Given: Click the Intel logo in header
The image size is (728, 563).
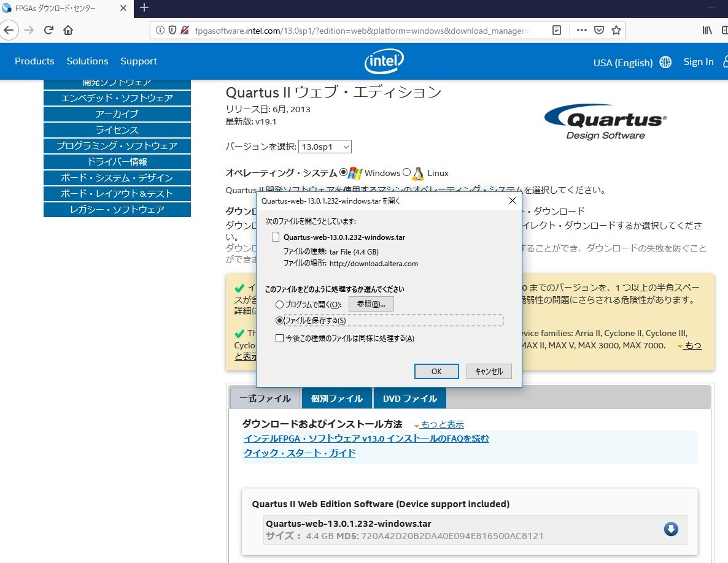Looking at the screenshot, I should click(384, 61).
